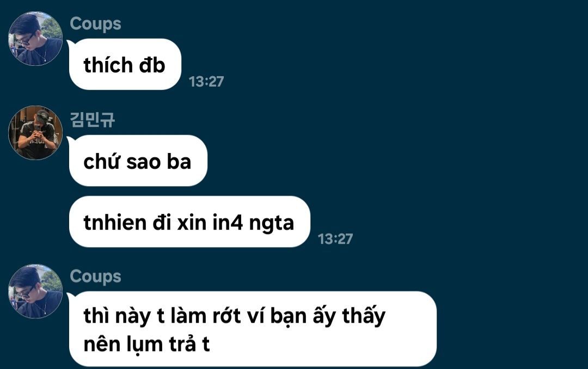Tap the word "sao" in "chứ sao ba"
The height and width of the screenshot is (369, 588).
tap(143, 162)
